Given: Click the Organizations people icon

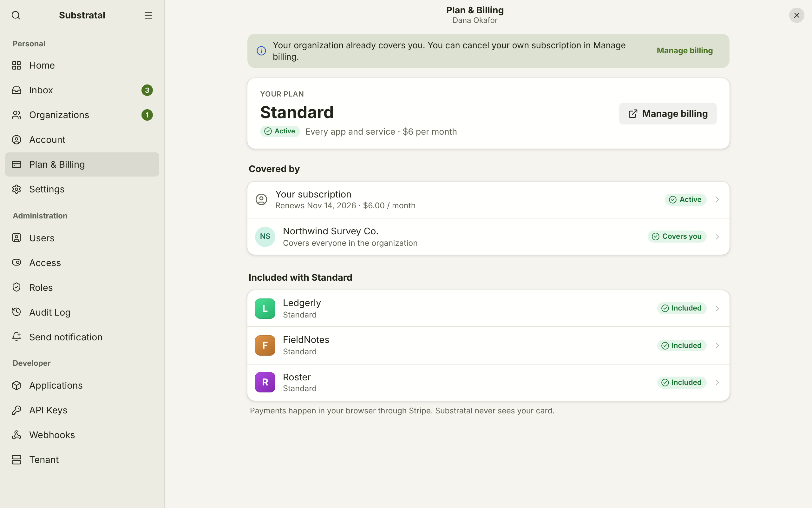Looking at the screenshot, I should tap(16, 115).
